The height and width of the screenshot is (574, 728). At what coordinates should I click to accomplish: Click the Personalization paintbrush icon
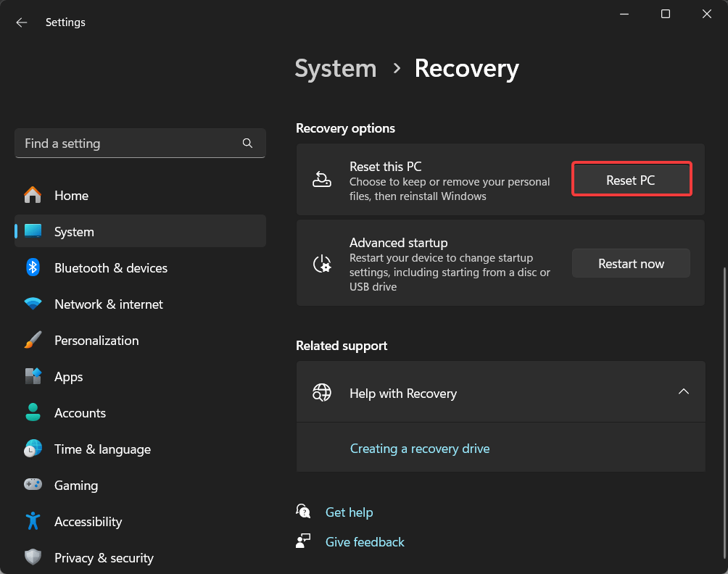click(33, 341)
